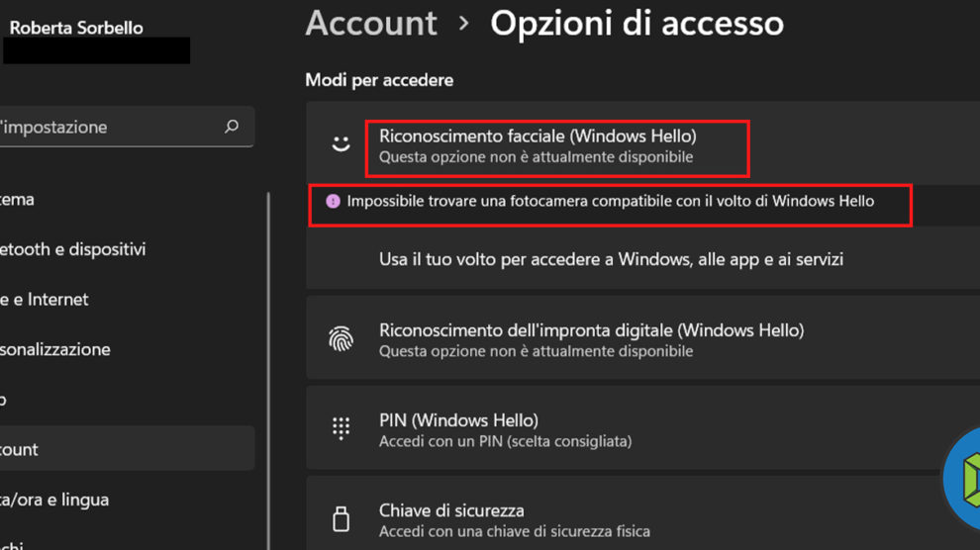Open Personalizzazione in the sidebar
This screenshot has height=550, width=980.
click(x=54, y=349)
